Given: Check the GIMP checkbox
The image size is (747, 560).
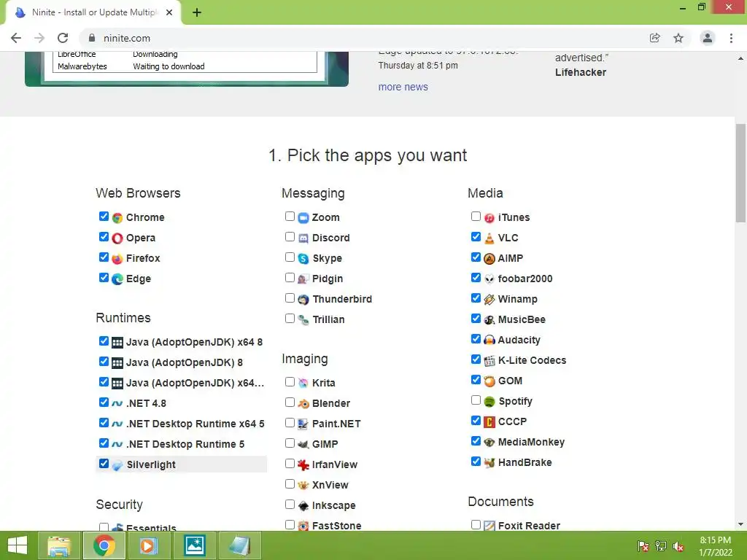Looking at the screenshot, I should 290,443.
